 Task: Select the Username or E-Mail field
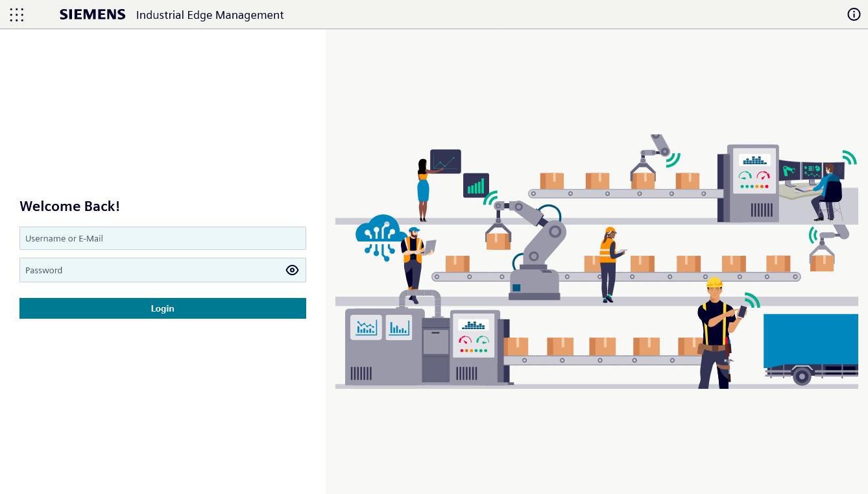[162, 238]
